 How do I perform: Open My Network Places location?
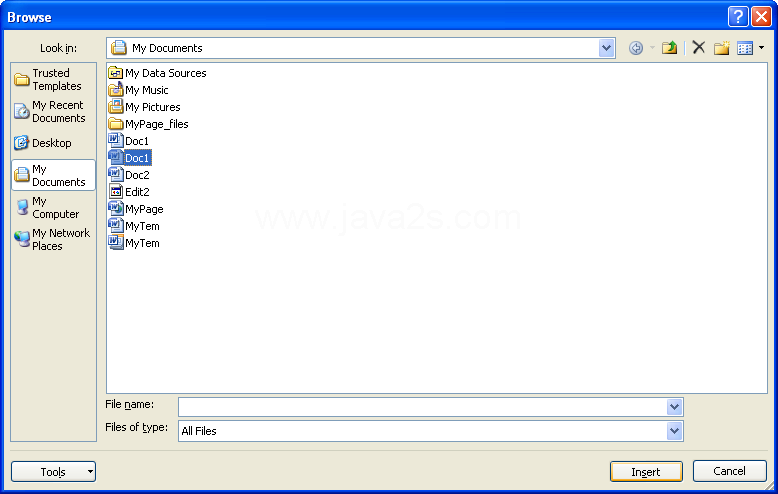[x=52, y=239]
